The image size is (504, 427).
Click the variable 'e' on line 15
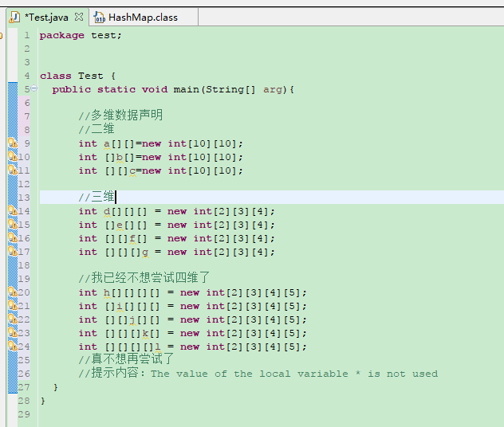120,225
